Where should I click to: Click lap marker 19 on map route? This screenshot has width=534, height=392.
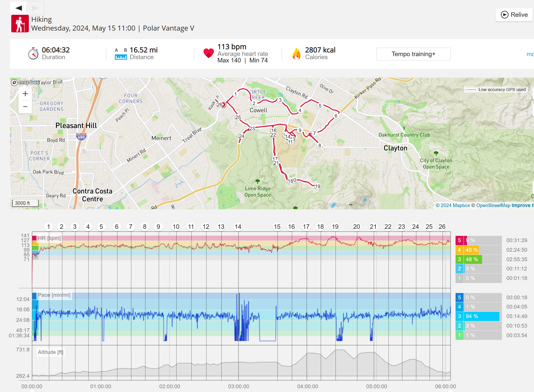pos(317,186)
